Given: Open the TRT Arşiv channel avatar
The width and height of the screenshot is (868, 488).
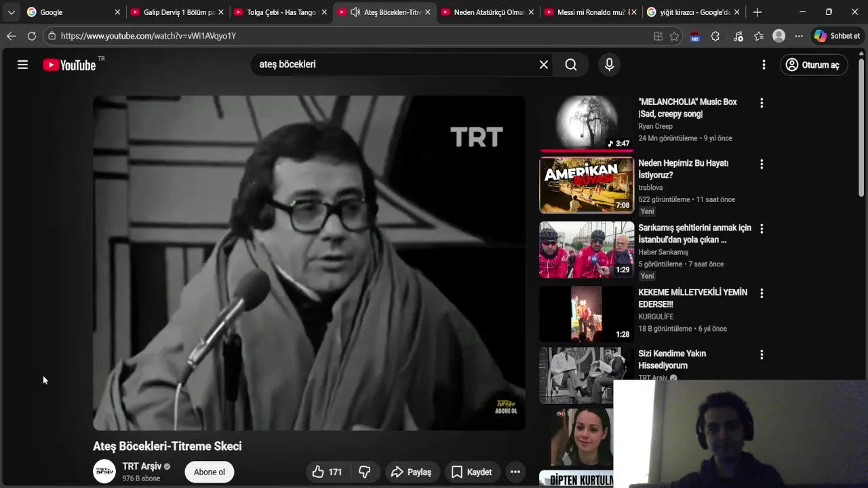Looking at the screenshot, I should (x=104, y=471).
